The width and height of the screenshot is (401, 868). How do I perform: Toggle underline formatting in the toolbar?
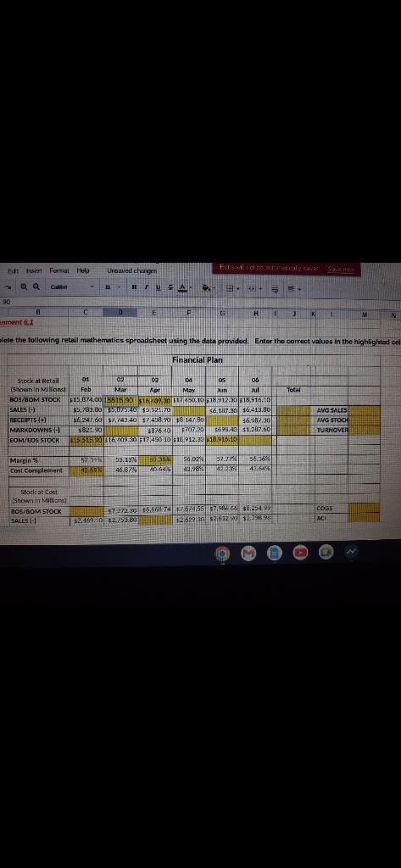click(158, 288)
